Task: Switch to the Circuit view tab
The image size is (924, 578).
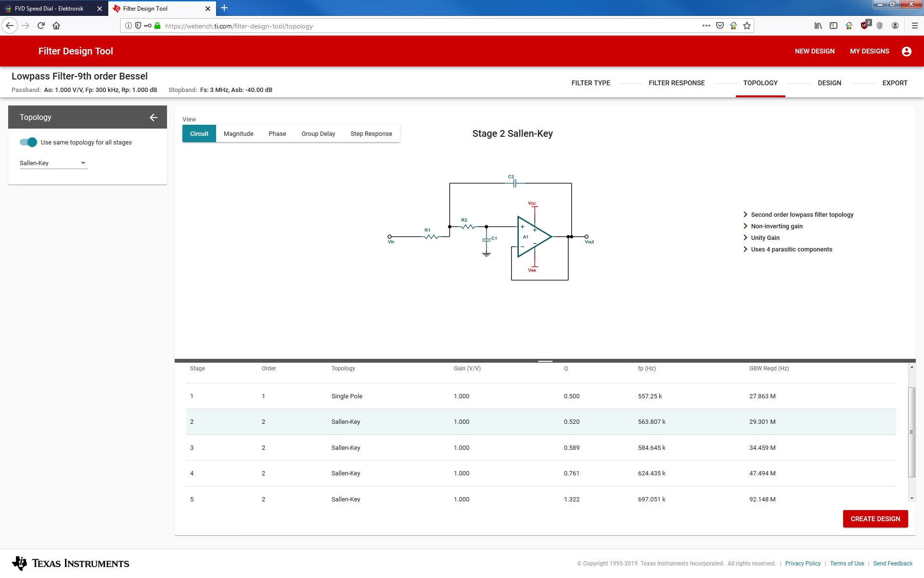Action: click(x=199, y=134)
